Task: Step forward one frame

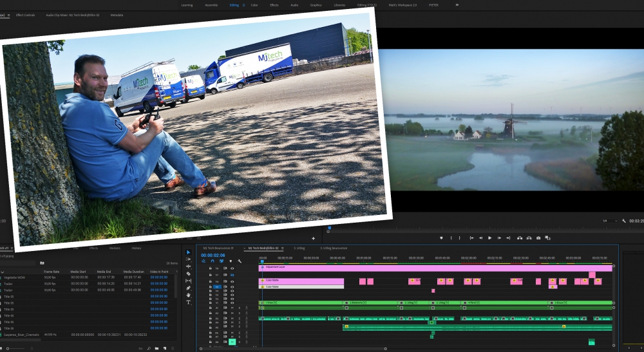Action: [x=499, y=238]
